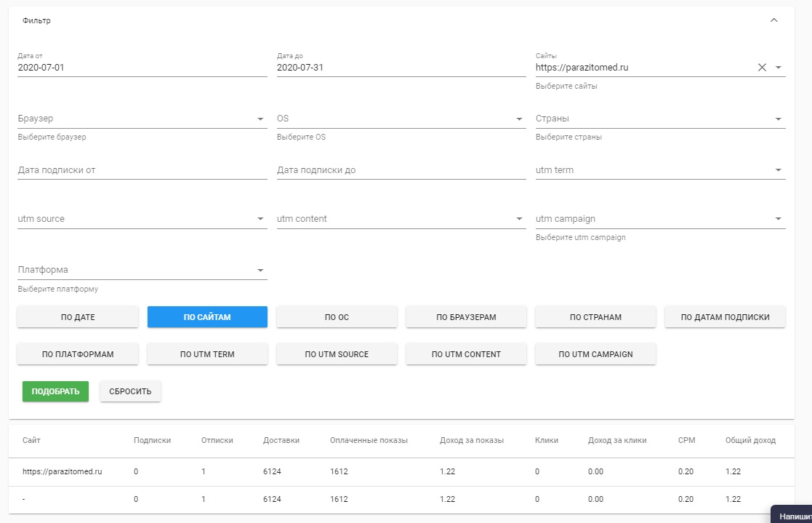The height and width of the screenshot is (523, 812).
Task: Click https://parazitomed.ru in the table row
Action: pos(62,471)
